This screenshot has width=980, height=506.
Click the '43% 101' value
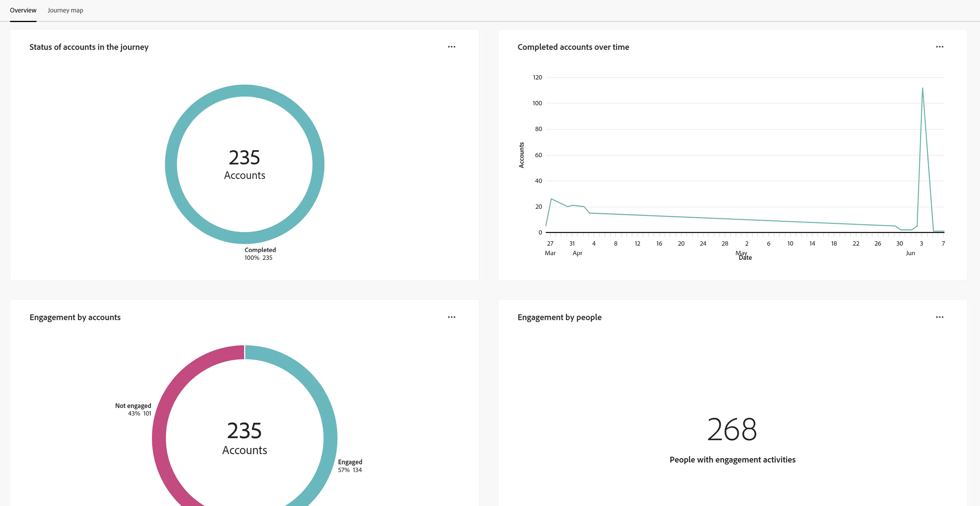(x=140, y=413)
